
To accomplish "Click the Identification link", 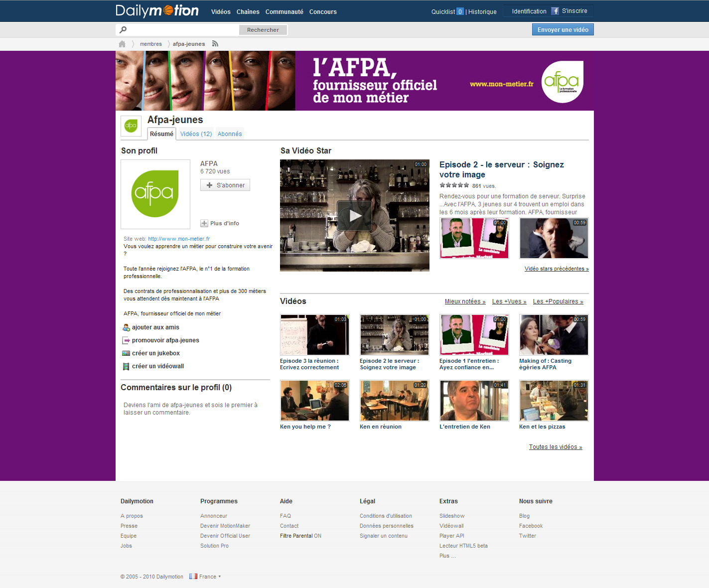I will coord(529,11).
